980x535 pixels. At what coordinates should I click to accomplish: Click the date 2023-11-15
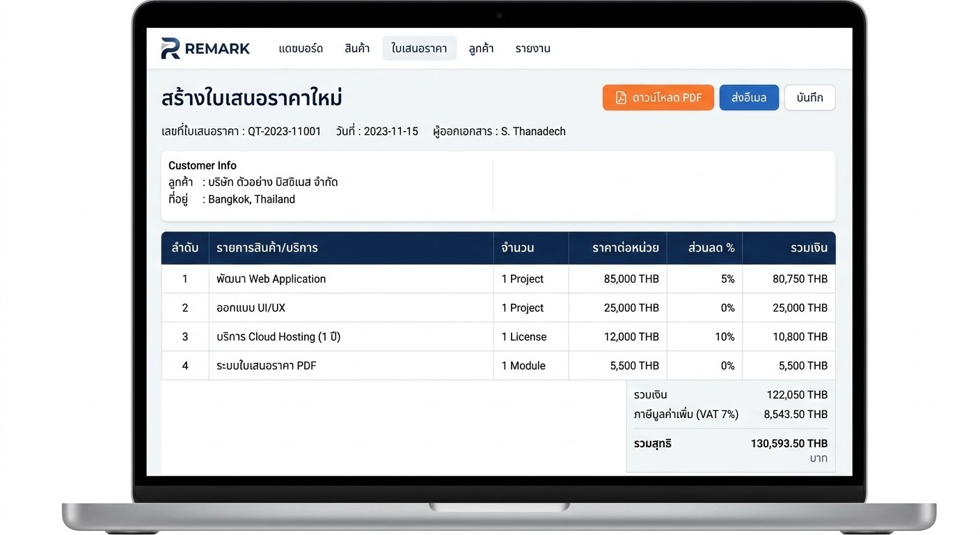click(x=395, y=131)
